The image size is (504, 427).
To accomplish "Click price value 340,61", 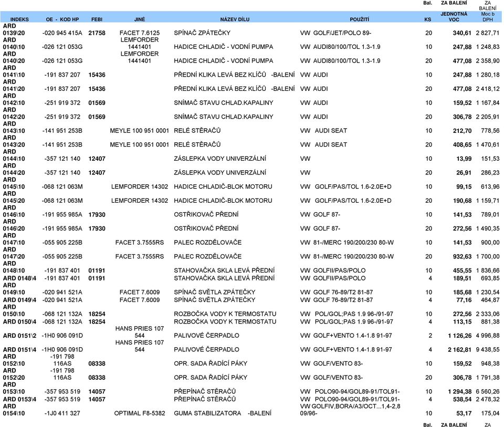I will 462,33.
